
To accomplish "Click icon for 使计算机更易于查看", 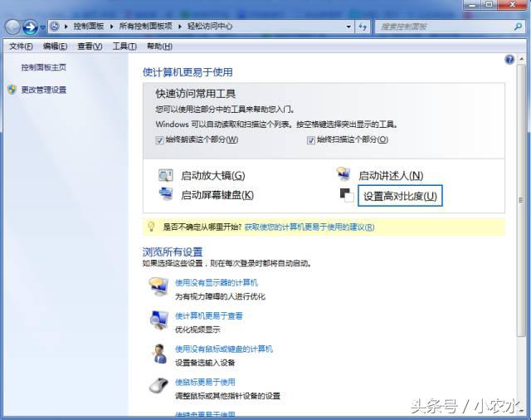I will [x=158, y=320].
